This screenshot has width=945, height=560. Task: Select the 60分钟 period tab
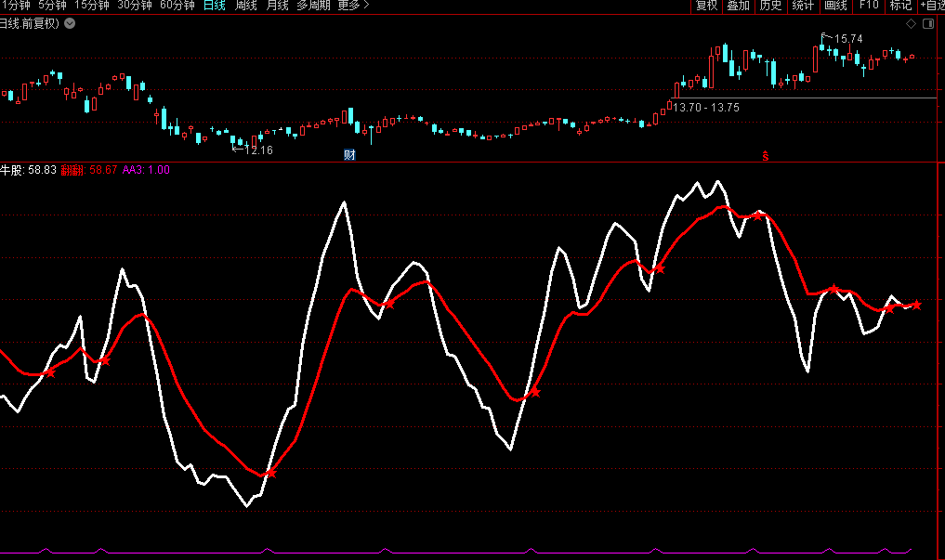point(177,6)
